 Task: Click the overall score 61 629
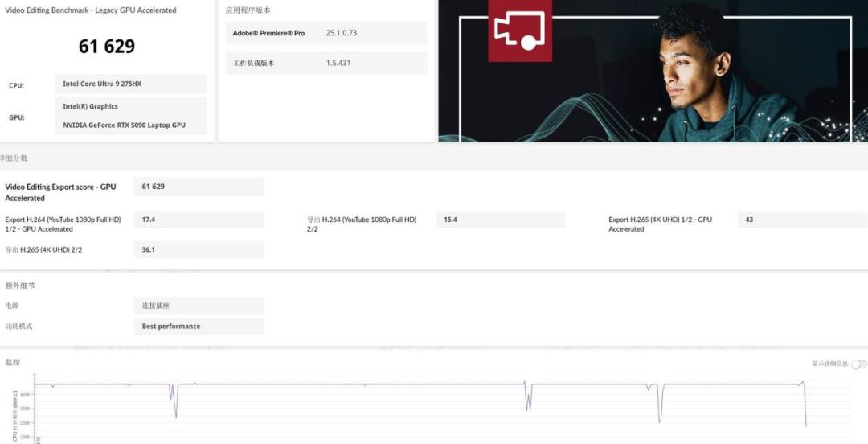coord(107,46)
